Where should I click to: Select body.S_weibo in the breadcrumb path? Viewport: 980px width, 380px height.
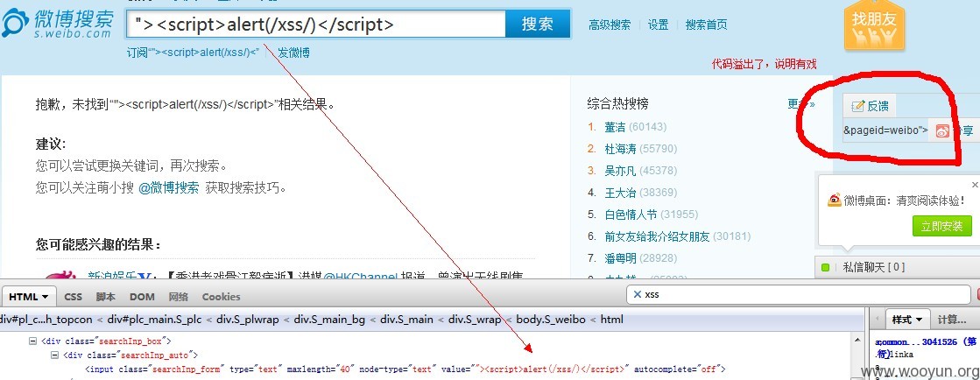point(549,320)
